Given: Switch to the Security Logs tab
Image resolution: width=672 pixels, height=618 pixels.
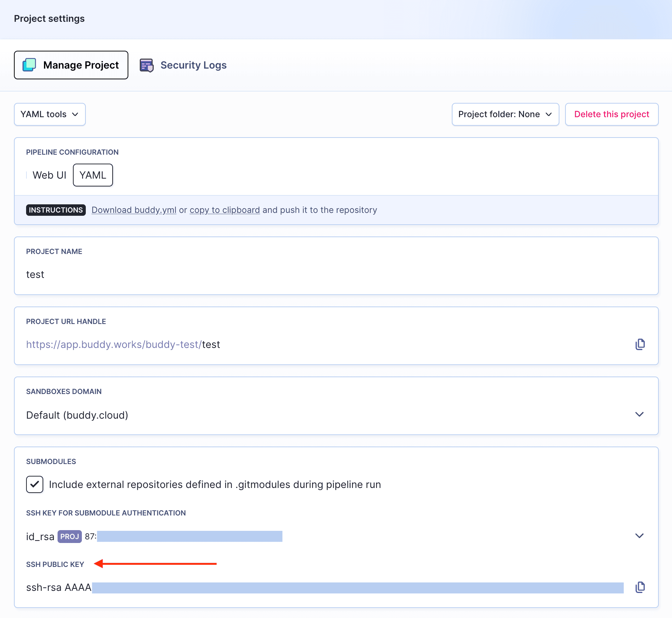Looking at the screenshot, I should click(x=193, y=65).
